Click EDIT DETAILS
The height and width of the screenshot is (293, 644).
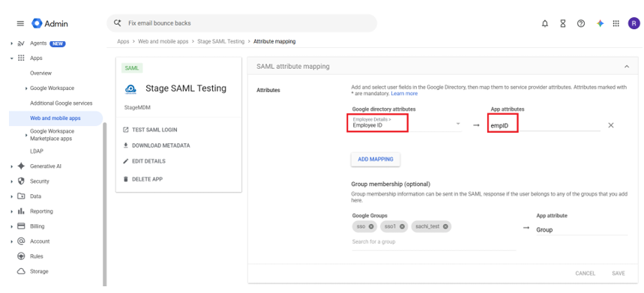[144, 161]
